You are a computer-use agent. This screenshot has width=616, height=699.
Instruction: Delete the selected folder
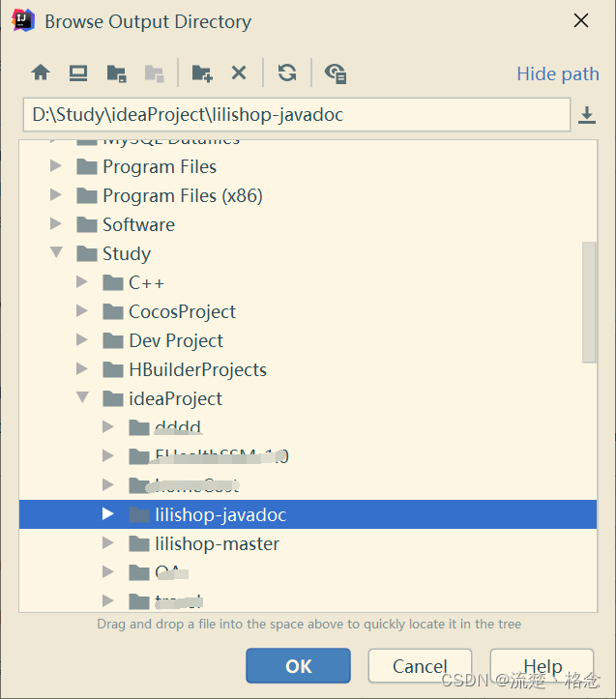pos(239,73)
